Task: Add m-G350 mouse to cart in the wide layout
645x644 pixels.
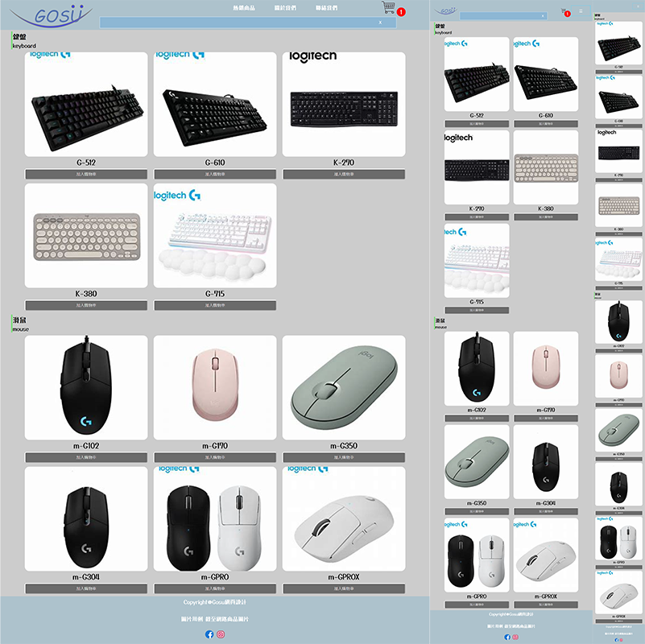Action: click(344, 457)
